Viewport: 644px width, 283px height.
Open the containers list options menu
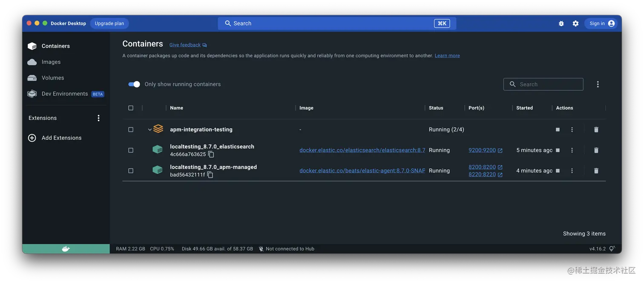tap(598, 84)
